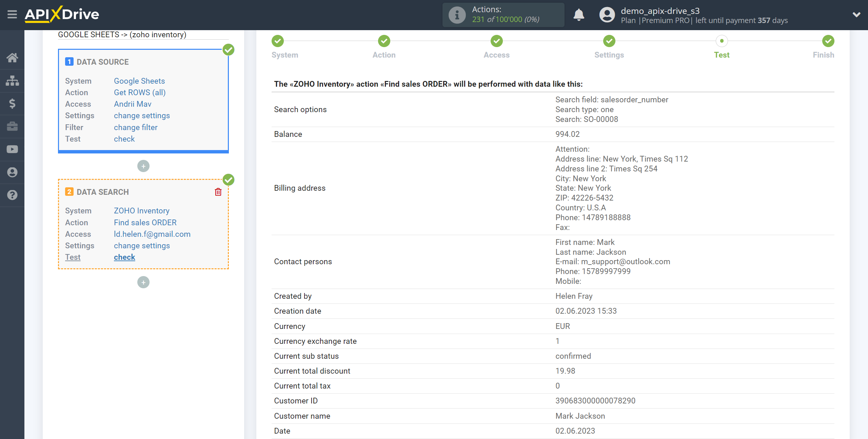Open the profile icon in sidebar
This screenshot has width=868, height=439.
(x=12, y=172)
